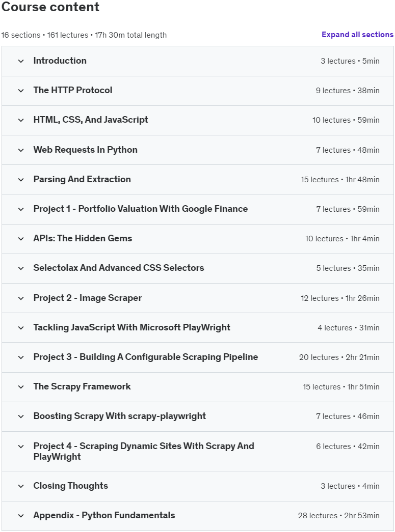Click '10 lectures • 1hr 4min' text
The width and height of the screenshot is (395, 532).
click(343, 239)
